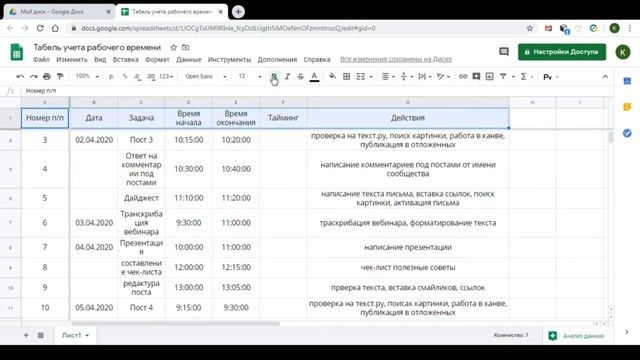This screenshot has width=640, height=360.
Task: Click 'Все изменения сохранены на Диске' link
Action: 396,59
